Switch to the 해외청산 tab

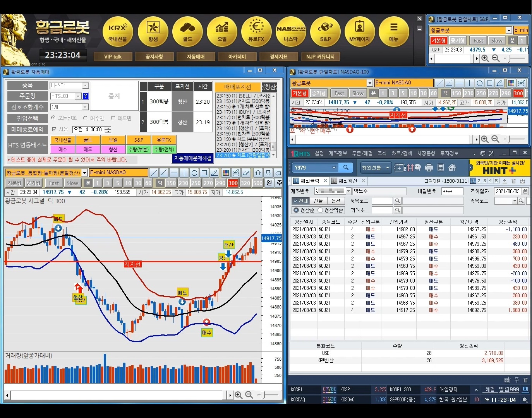pos(348,181)
